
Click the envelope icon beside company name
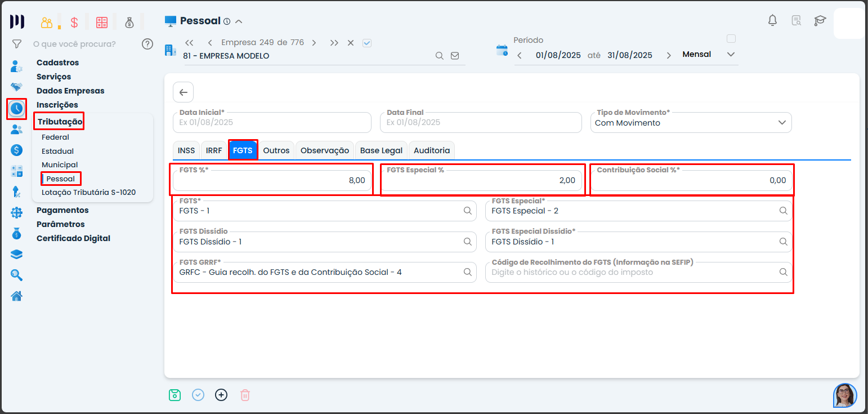pos(455,56)
